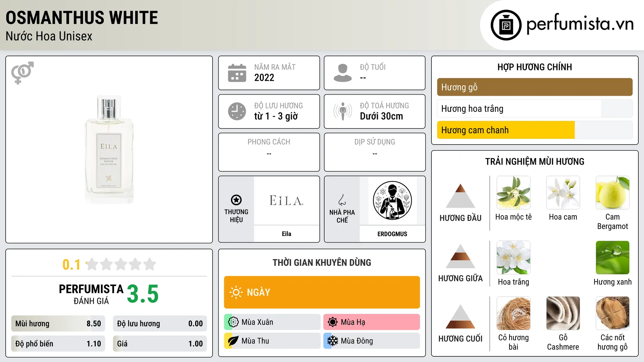Click the star badge icon above Thương hiệu
The image size is (644, 362).
pos(236,200)
